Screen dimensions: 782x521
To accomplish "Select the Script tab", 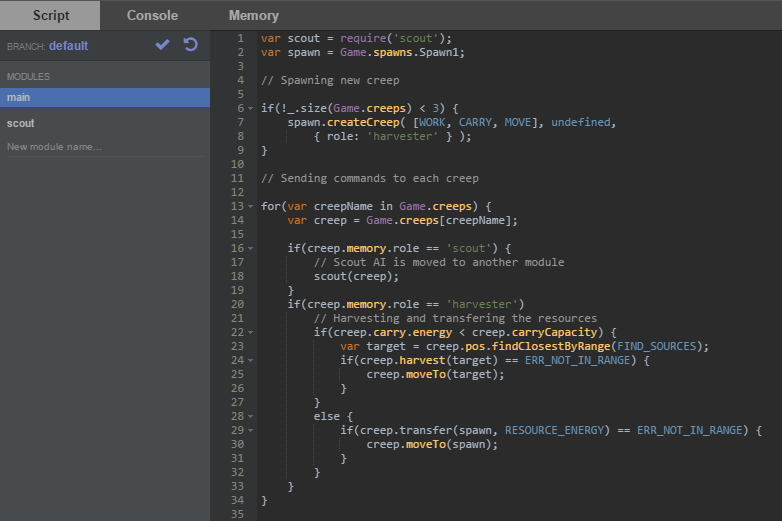I will [50, 15].
